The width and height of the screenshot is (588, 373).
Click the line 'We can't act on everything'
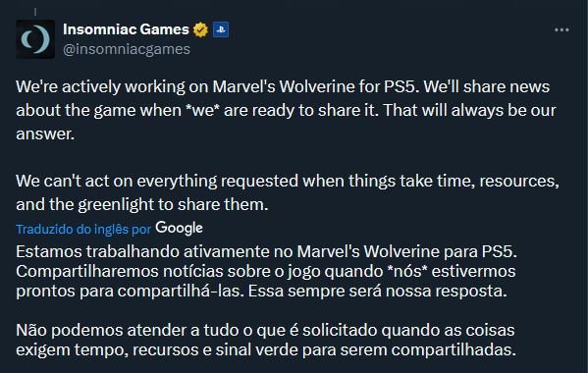pos(288,182)
